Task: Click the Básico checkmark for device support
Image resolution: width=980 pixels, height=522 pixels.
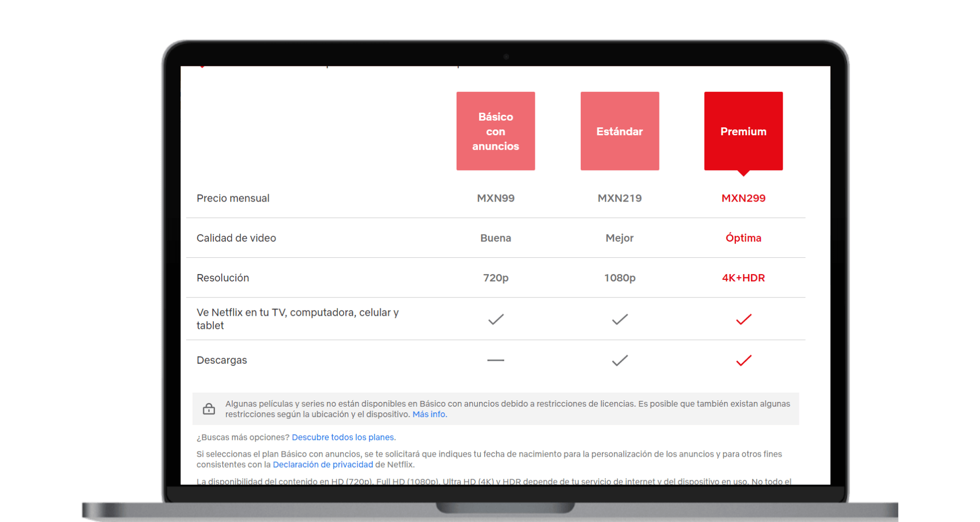Action: click(x=495, y=319)
